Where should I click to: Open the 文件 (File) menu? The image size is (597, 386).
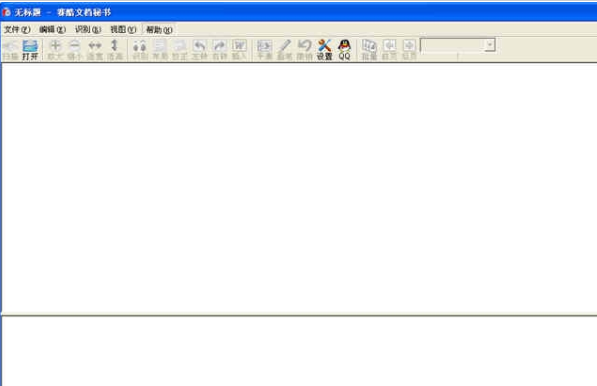17,29
